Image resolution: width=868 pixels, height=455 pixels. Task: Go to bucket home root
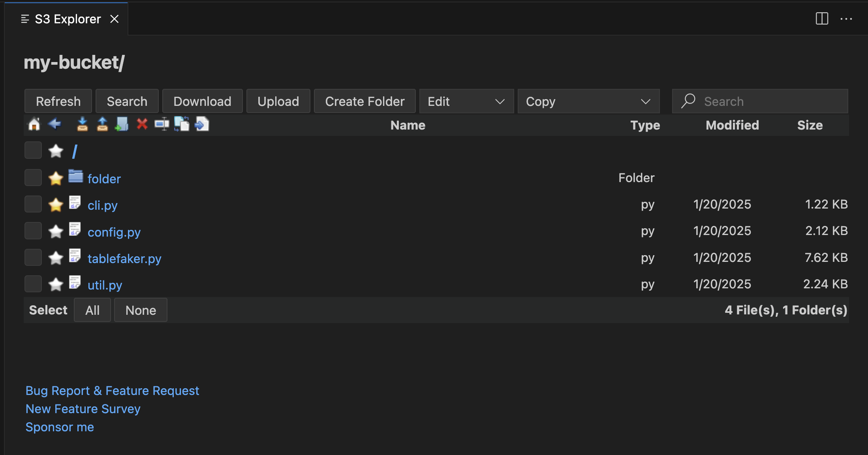(34, 124)
